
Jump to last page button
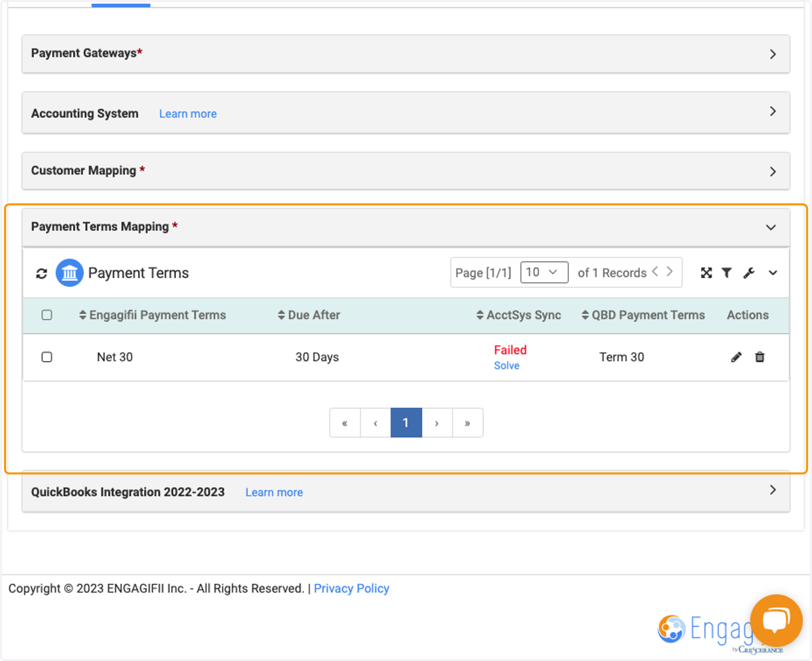tap(468, 423)
